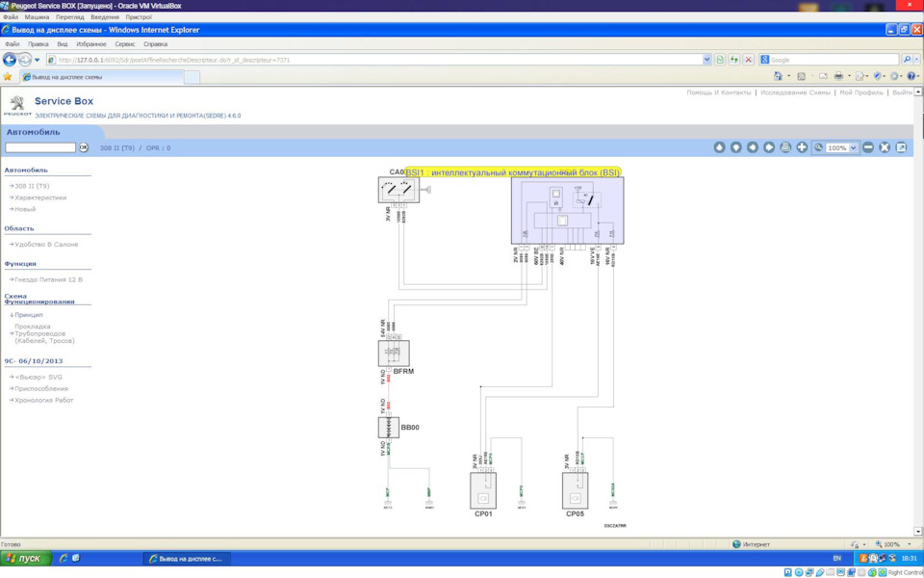Open IE Page menu icon
This screenshot has height=578, width=924.
pyautogui.click(x=860, y=76)
